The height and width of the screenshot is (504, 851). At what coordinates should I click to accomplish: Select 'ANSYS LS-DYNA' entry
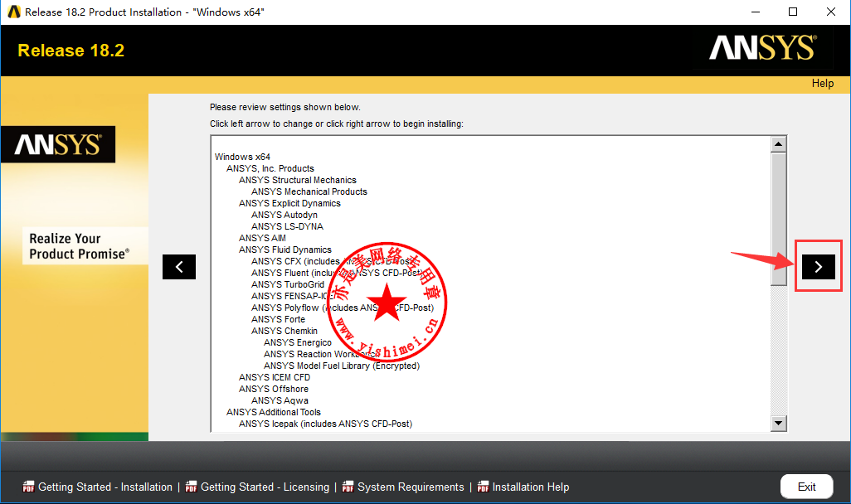pos(287,226)
